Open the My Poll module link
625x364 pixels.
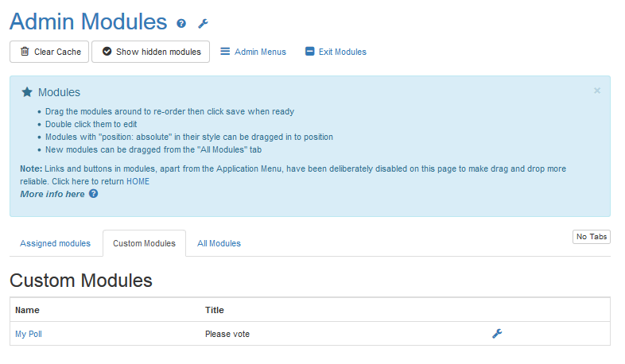[29, 334]
